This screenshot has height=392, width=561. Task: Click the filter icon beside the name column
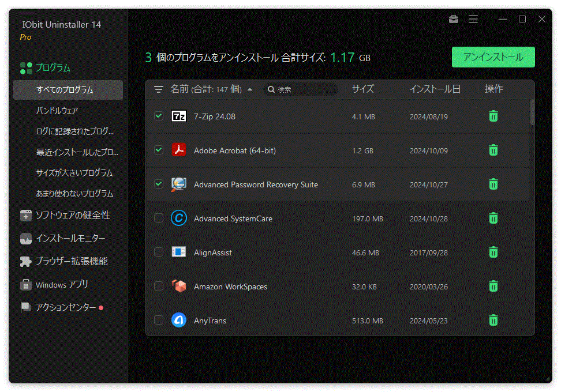[x=159, y=89]
